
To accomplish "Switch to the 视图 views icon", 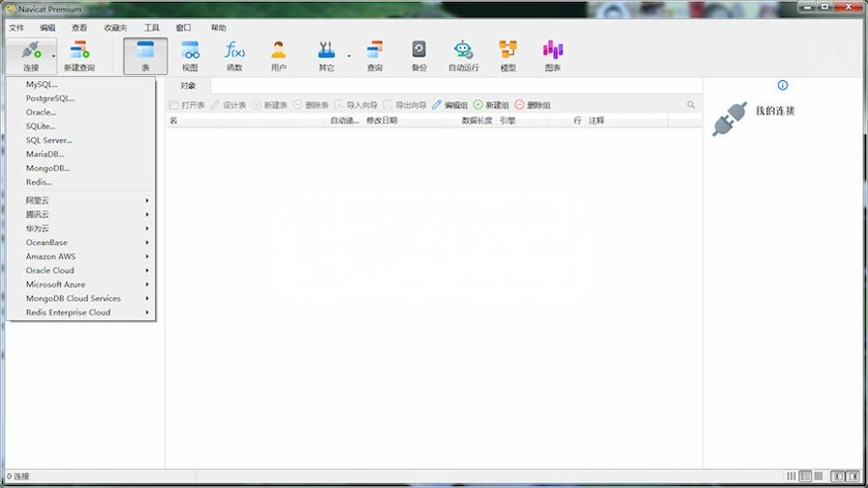I will (190, 56).
